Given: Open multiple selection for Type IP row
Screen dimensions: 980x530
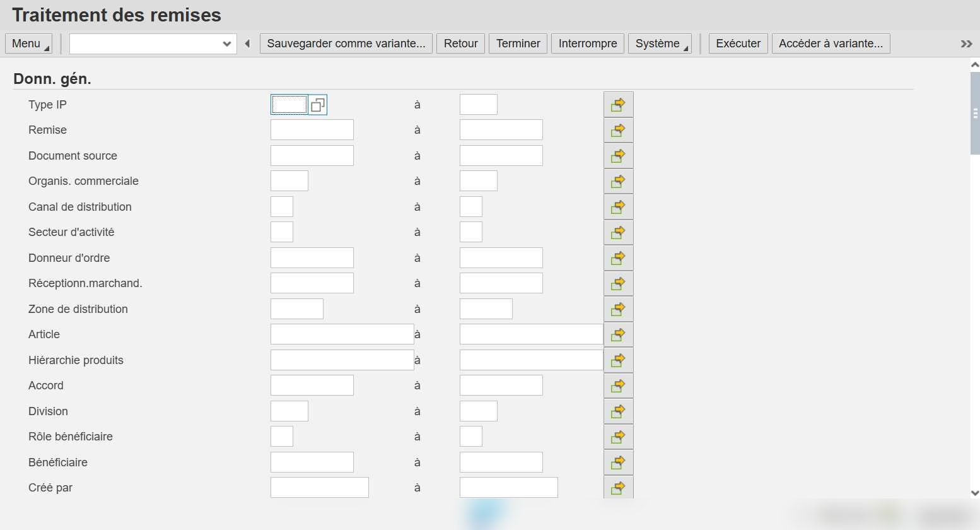Looking at the screenshot, I should tap(618, 105).
